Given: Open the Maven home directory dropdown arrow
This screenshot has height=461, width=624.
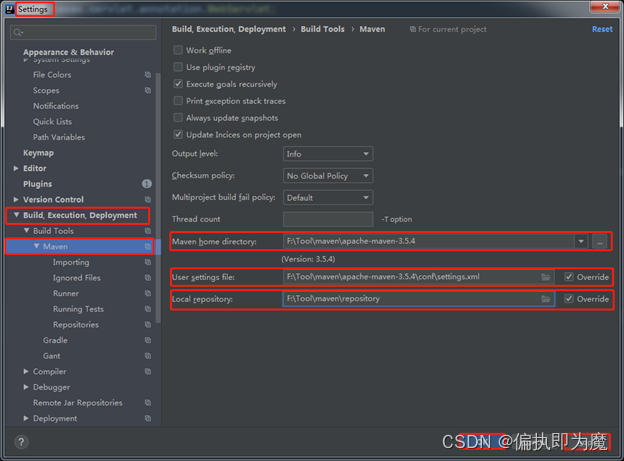Looking at the screenshot, I should pos(581,241).
